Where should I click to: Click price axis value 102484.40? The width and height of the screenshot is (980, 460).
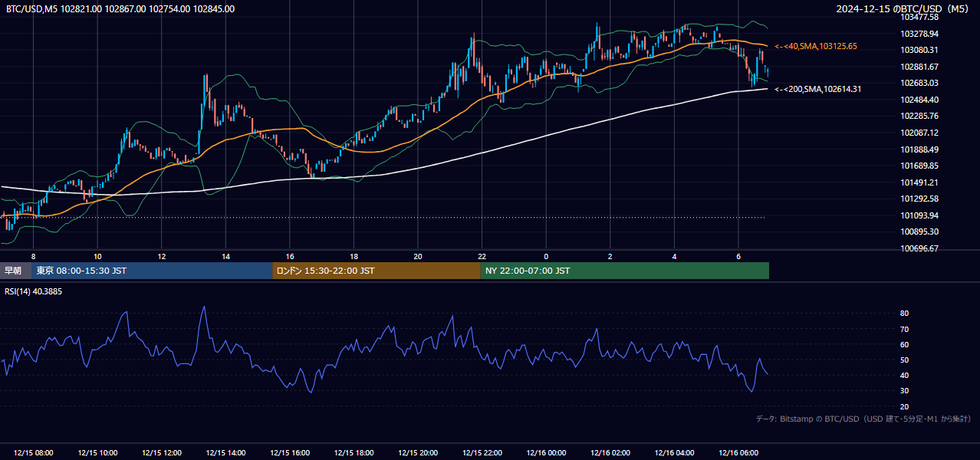(x=919, y=100)
